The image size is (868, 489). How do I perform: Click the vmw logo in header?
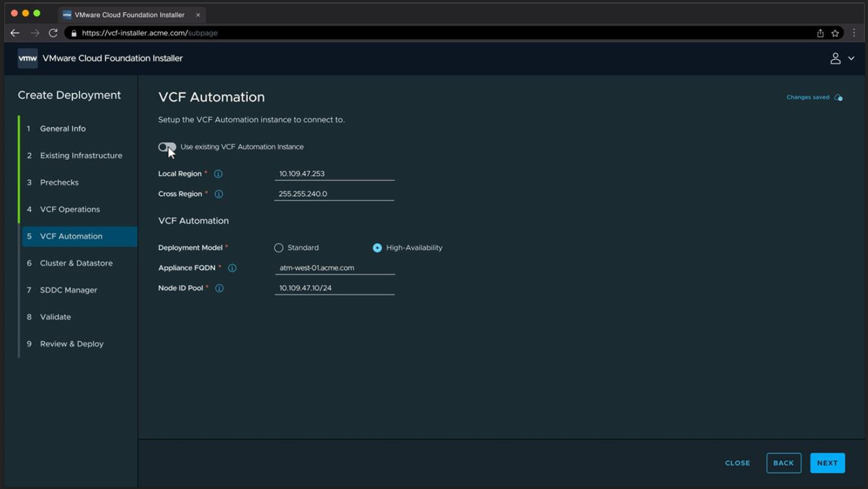(x=28, y=58)
